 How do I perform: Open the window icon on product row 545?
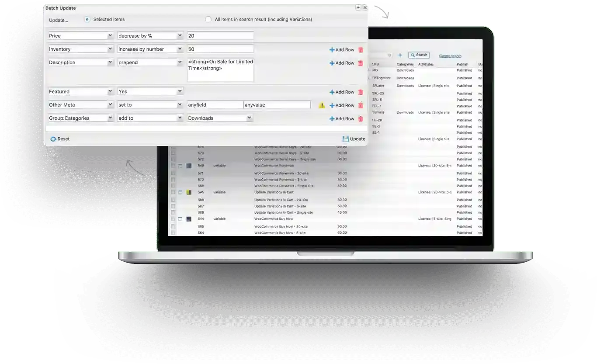180,192
